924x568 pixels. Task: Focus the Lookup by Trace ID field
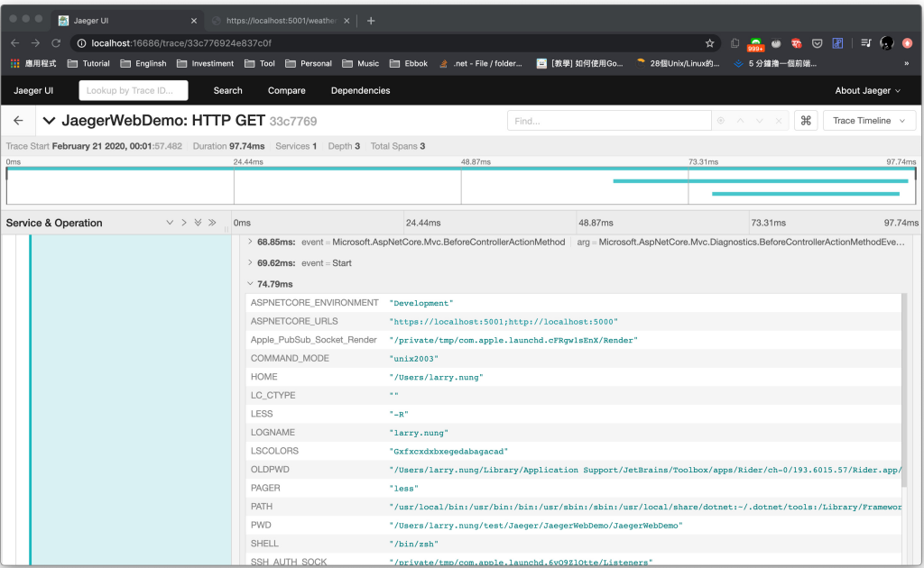click(134, 91)
